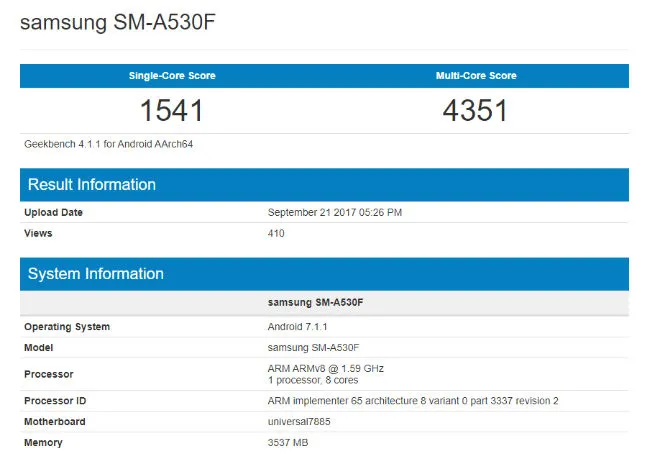660x464 pixels.
Task: Click the 'Result Information' section header
Action: pyautogui.click(x=324, y=185)
